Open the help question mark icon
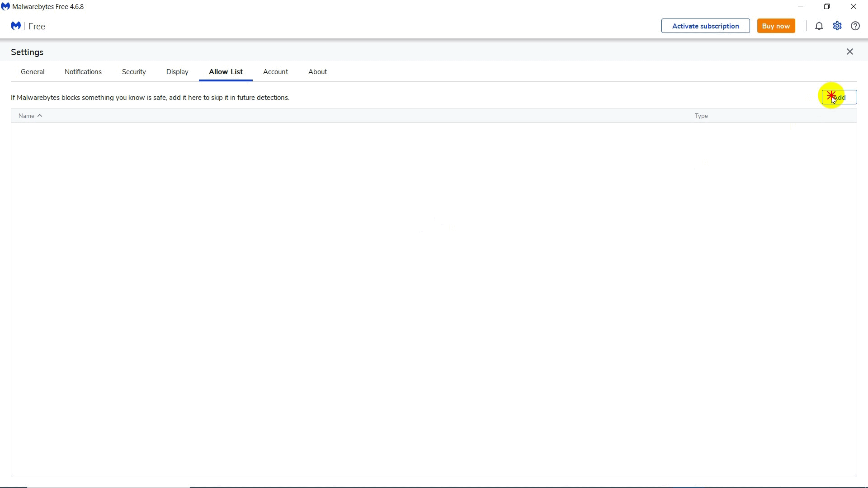 pyautogui.click(x=855, y=26)
